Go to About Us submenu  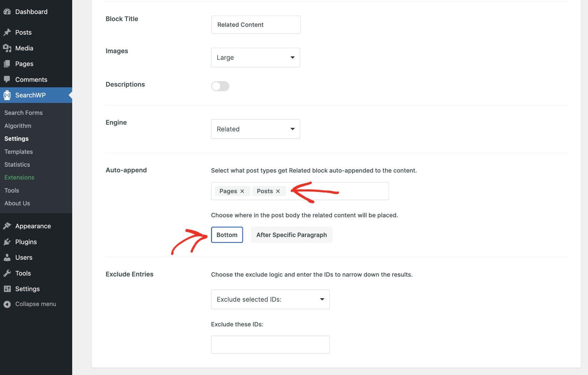(17, 203)
